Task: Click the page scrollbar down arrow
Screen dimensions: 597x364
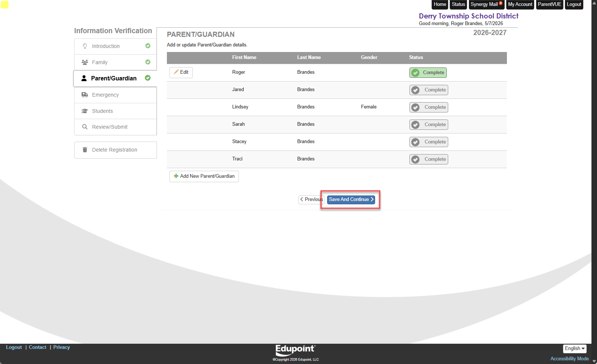Action: tap(594, 361)
